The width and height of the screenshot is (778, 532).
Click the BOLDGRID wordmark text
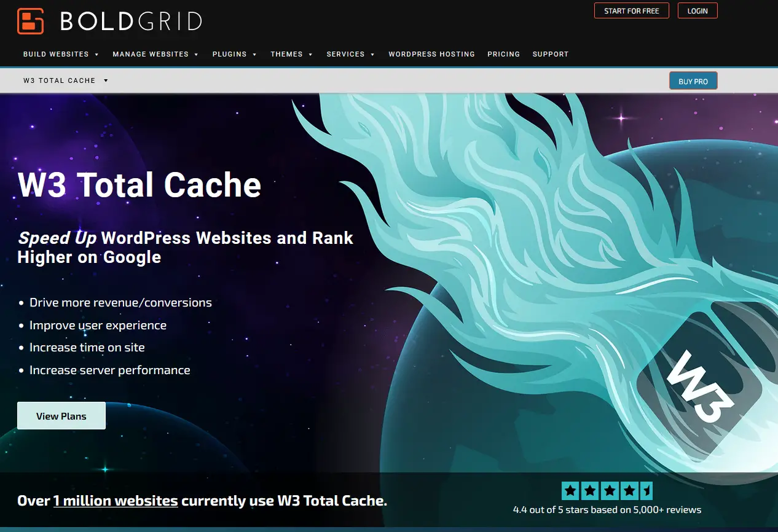click(131, 22)
